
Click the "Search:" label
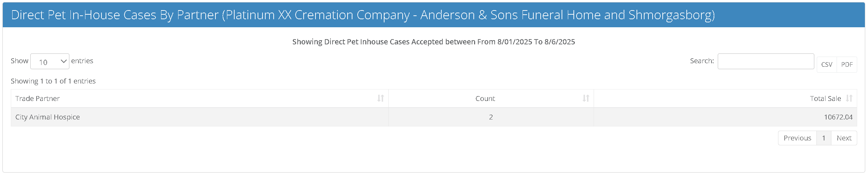pos(702,61)
